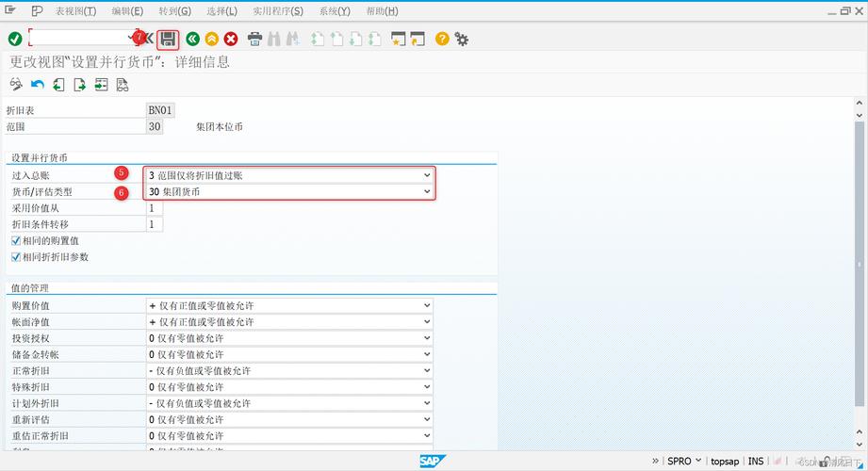Toggle display/change with glasses-pencil icon
Viewport: 868px width, 471px height.
pyautogui.click(x=16, y=84)
